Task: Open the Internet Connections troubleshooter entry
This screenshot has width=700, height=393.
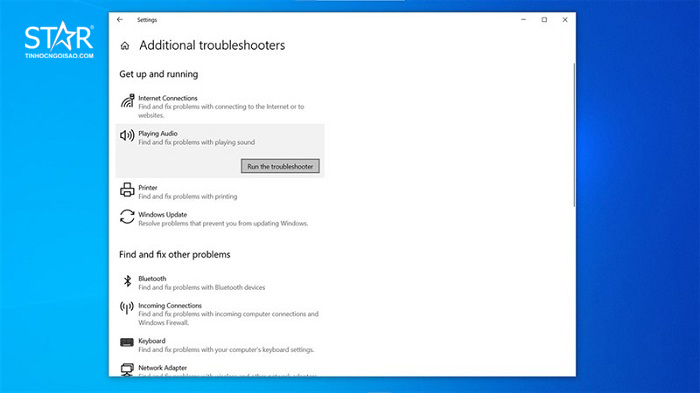Action: point(220,106)
